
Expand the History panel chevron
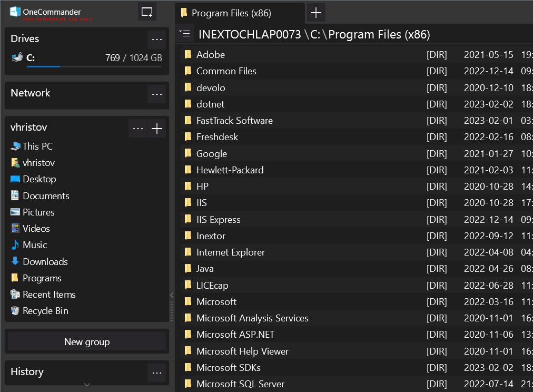[x=86, y=386]
